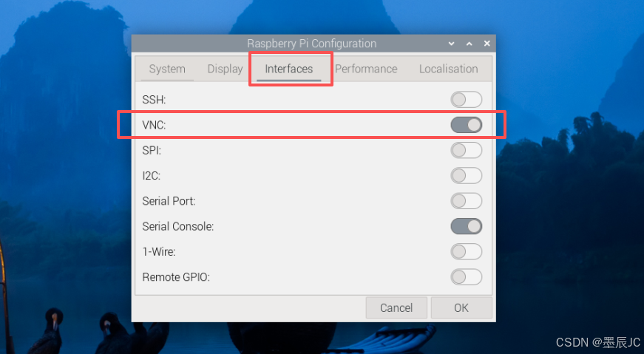Click the "SSH:" label
The image size is (644, 354).
click(154, 100)
